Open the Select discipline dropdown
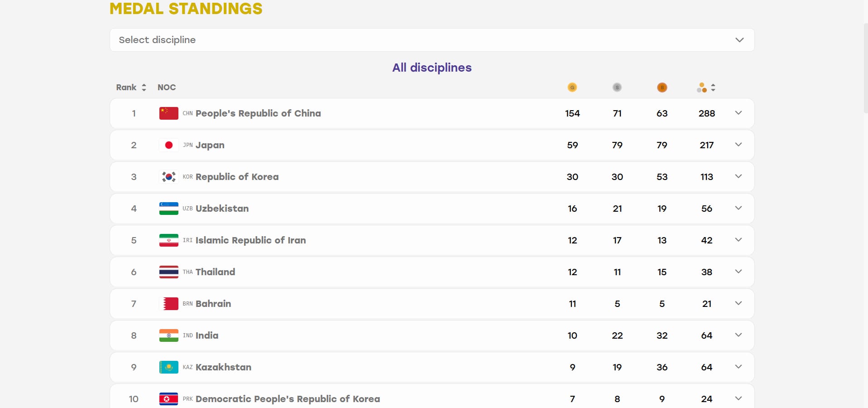The image size is (868, 408). click(x=432, y=40)
